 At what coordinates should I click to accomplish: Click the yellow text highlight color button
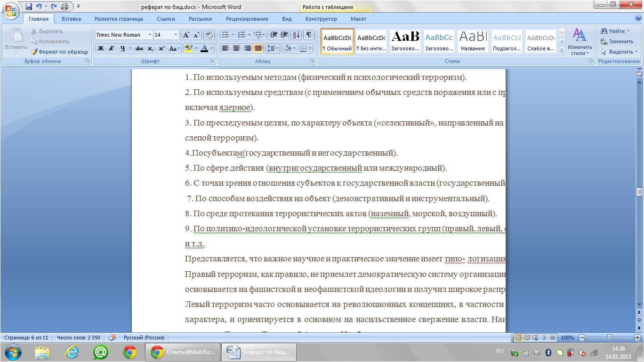click(188, 48)
